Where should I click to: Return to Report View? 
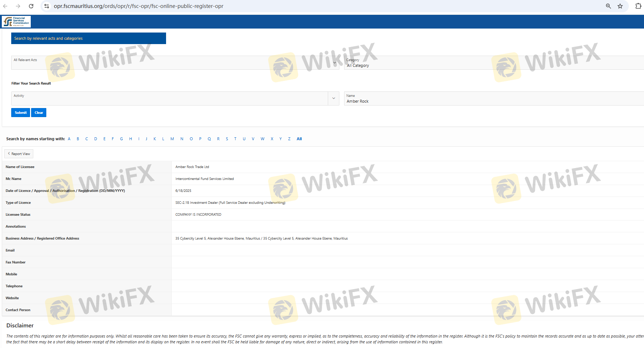(19, 154)
